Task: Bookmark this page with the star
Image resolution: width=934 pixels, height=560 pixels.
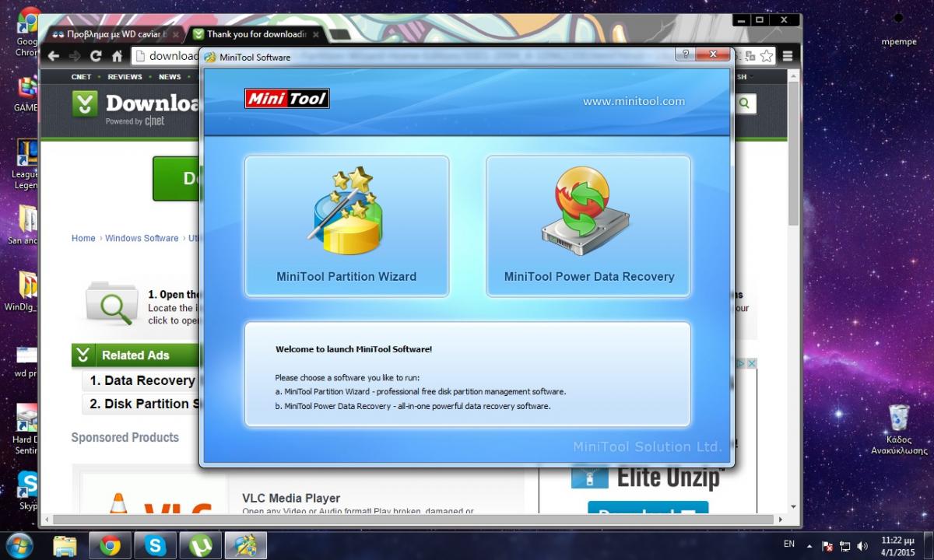Action: (767, 56)
